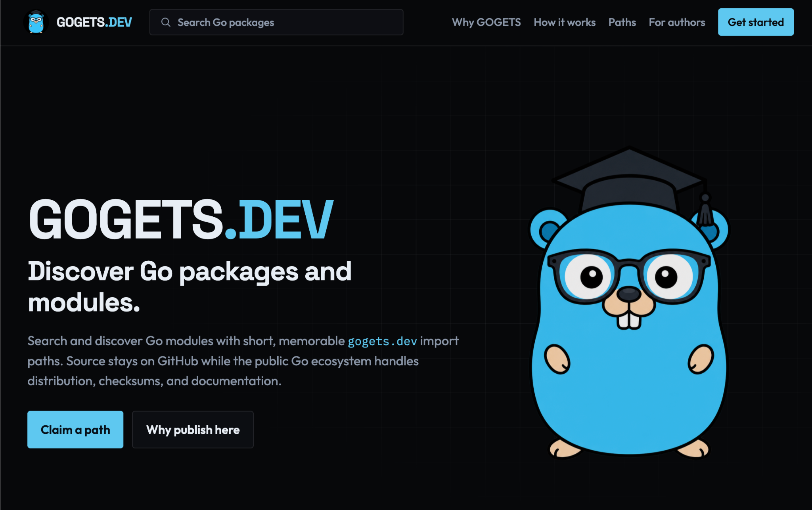The height and width of the screenshot is (510, 812).
Task: Click the gopher logo icon in header
Action: (36, 22)
